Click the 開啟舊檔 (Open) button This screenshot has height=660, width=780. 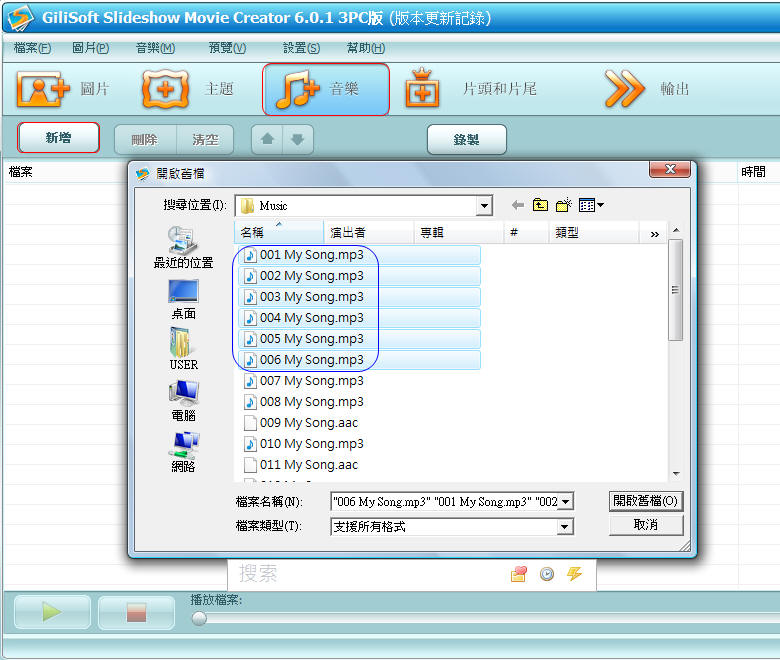point(645,501)
